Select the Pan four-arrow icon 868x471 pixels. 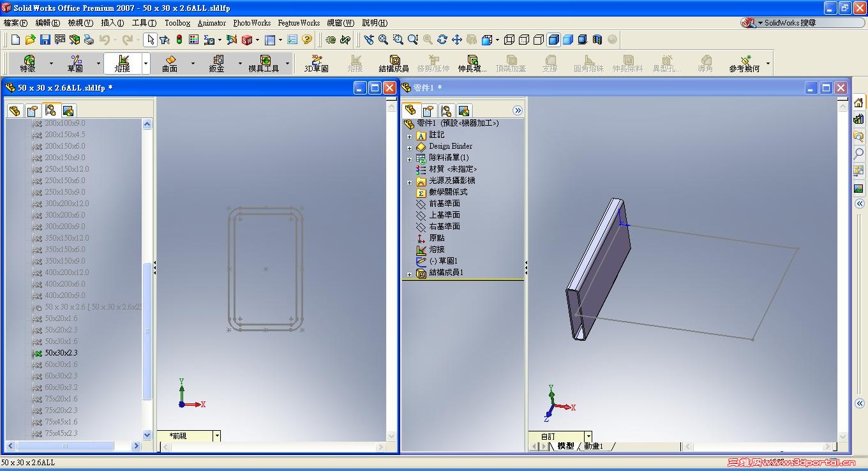pyautogui.click(x=456, y=40)
